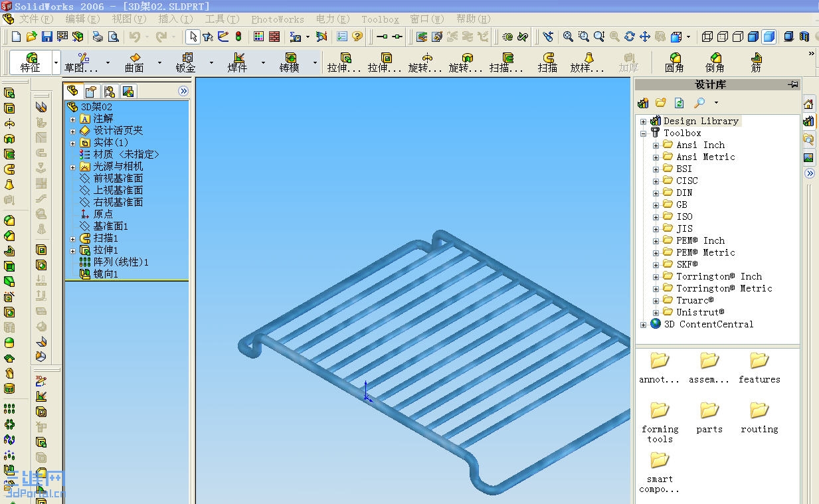Expand the 注解 annotations node
The image size is (819, 504).
(73, 119)
